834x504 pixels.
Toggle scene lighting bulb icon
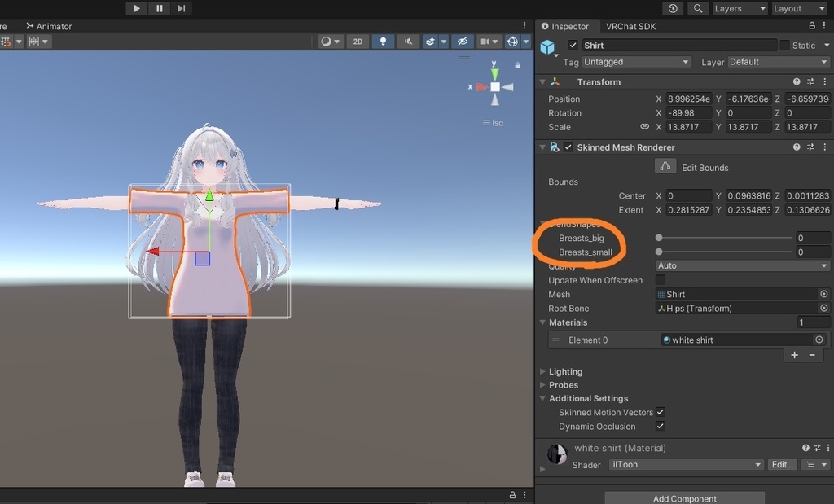[x=383, y=42]
